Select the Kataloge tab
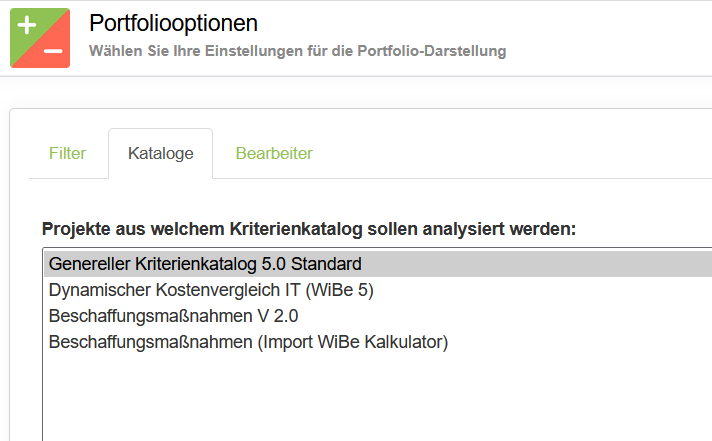Screen dimensions: 712x441 [160, 153]
